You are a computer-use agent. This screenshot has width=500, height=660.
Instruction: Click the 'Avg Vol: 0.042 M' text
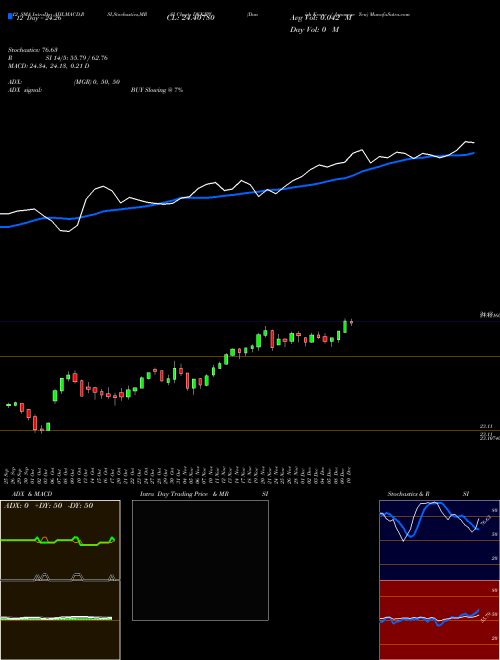pos(321,18)
